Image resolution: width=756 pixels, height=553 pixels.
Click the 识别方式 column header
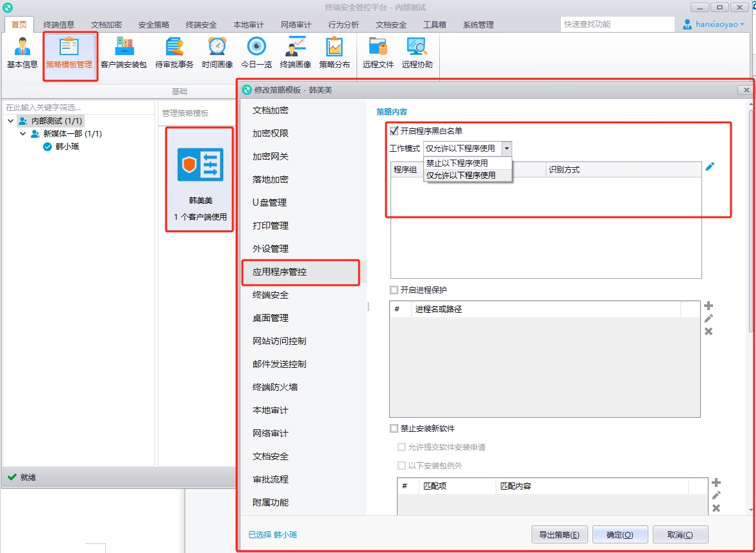click(x=623, y=170)
